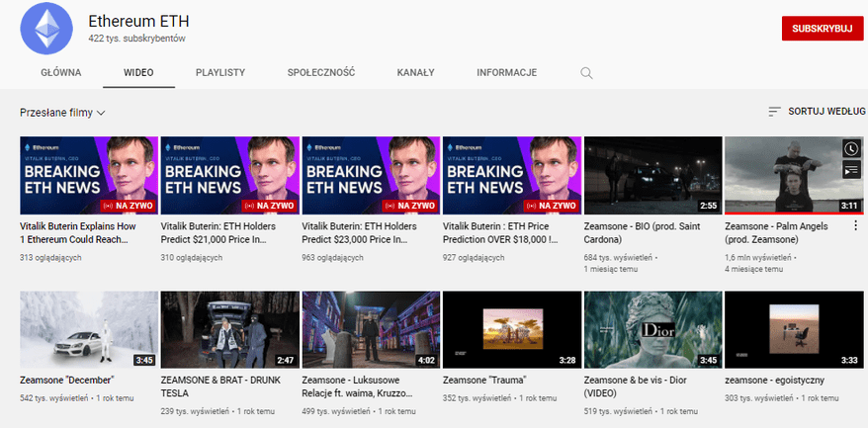
Task: Open 'Vitalik Buterin Explains How 1 Ethereum' title
Action: coord(78,232)
